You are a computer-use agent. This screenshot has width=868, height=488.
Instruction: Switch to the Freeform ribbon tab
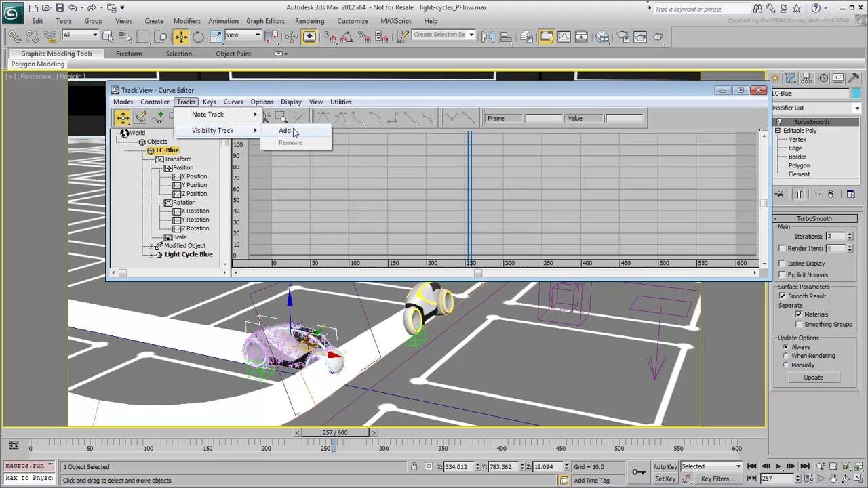129,54
